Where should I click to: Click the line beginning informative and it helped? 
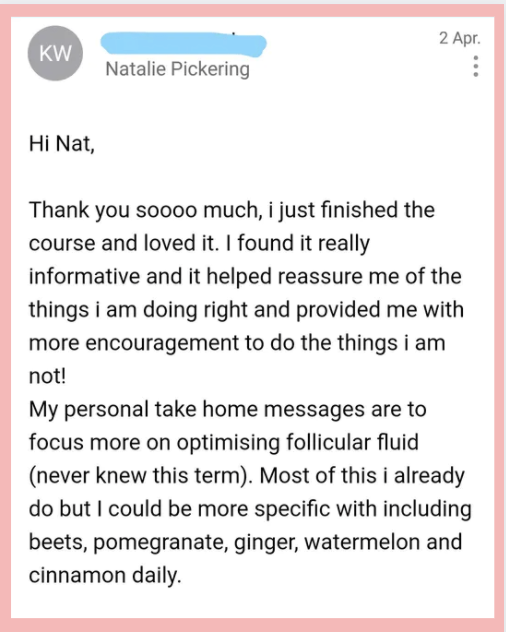tap(245, 276)
